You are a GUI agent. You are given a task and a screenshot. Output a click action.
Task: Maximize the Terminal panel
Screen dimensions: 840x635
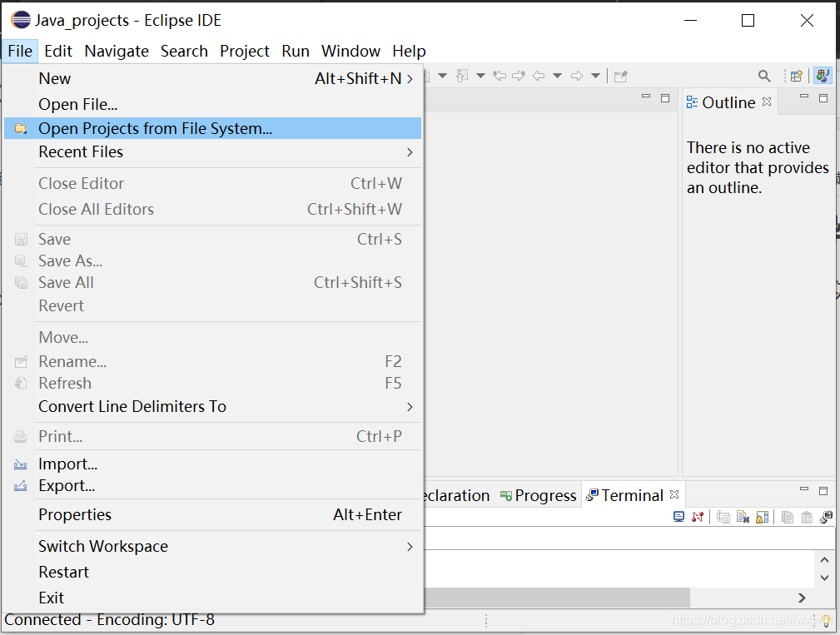(x=823, y=490)
